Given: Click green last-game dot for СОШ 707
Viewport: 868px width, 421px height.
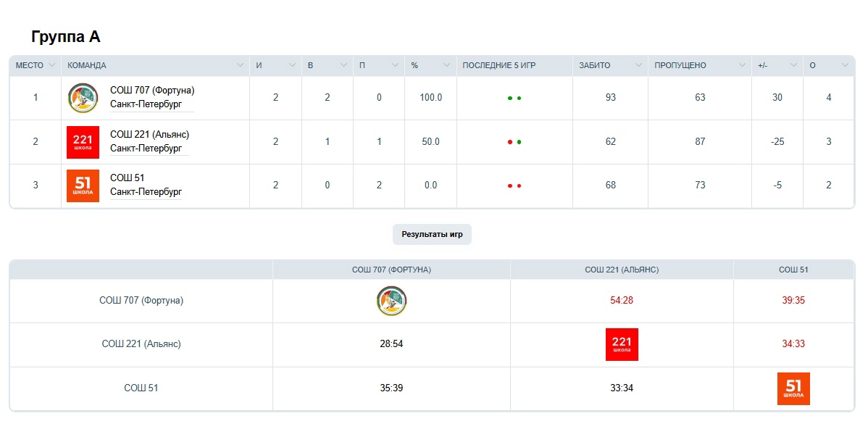Looking at the screenshot, I should click(519, 98).
